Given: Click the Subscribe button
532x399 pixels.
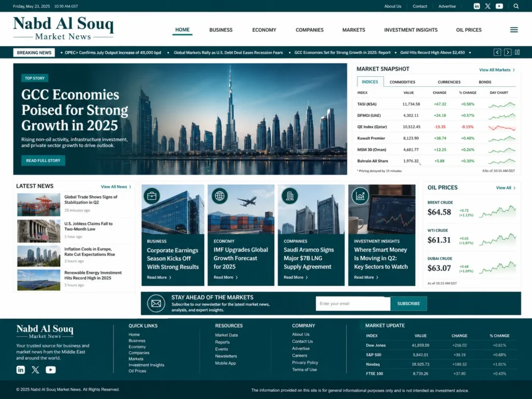Looking at the screenshot, I should [408, 303].
